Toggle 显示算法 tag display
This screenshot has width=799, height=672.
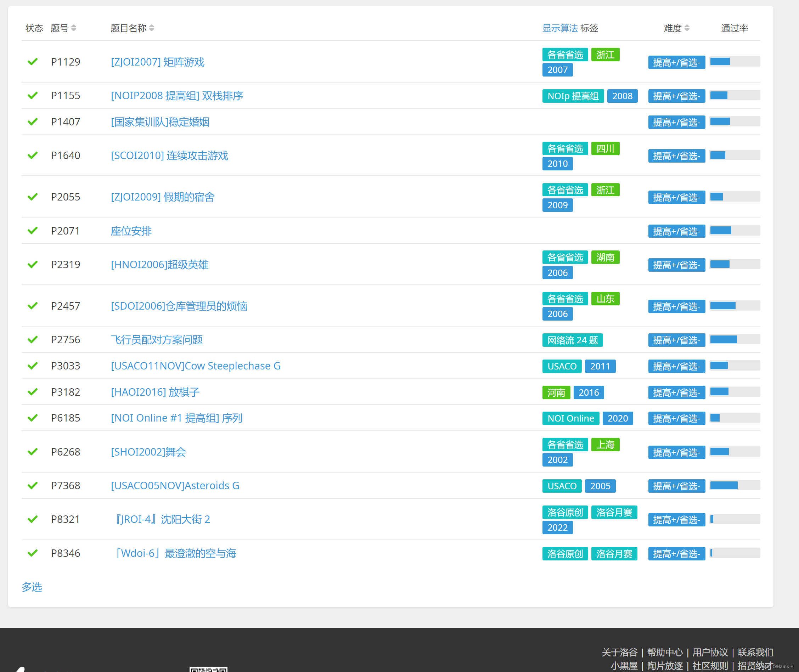coord(560,28)
